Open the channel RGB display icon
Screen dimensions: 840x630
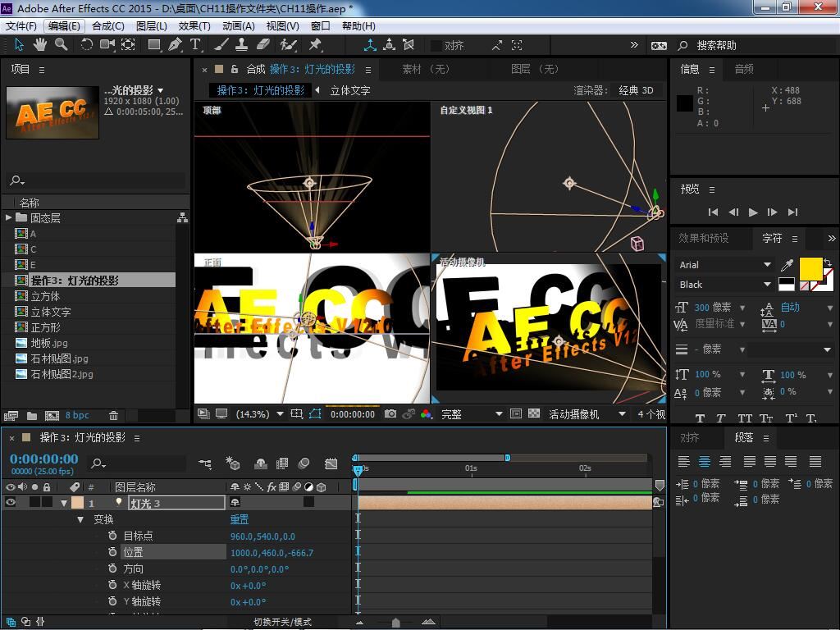point(427,414)
